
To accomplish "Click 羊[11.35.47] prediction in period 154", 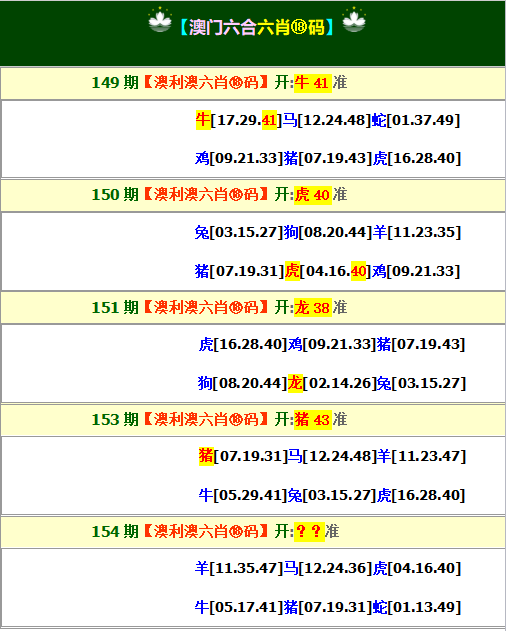I will pos(239,568).
